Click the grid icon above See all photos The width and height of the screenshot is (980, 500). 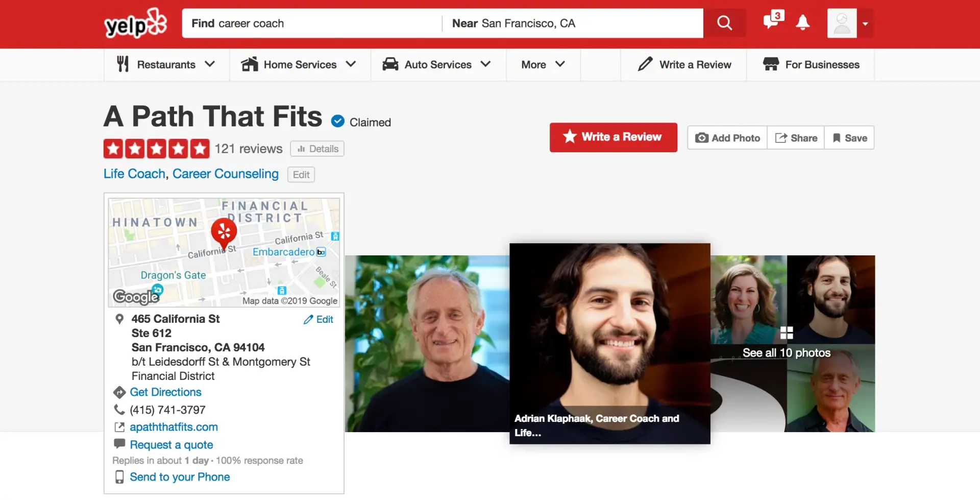click(787, 333)
